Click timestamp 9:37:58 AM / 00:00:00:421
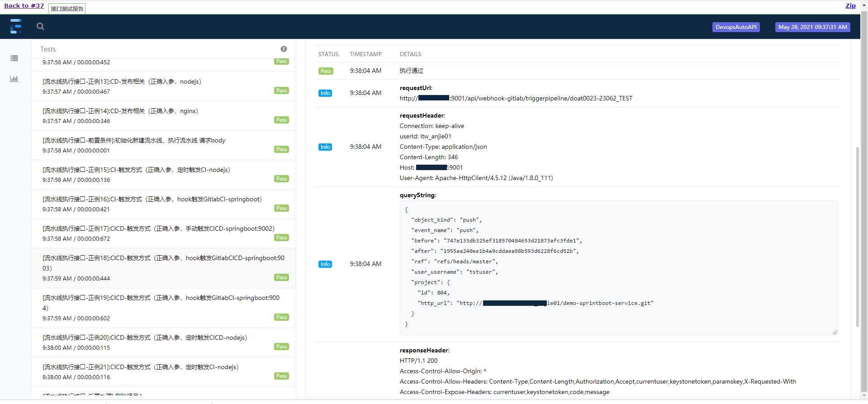The image size is (868, 404). coord(76,209)
